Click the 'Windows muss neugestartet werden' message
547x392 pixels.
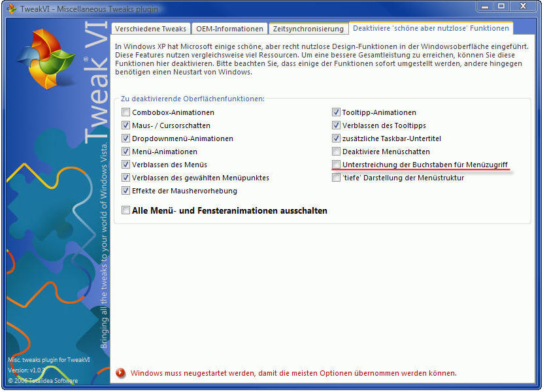[293, 373]
